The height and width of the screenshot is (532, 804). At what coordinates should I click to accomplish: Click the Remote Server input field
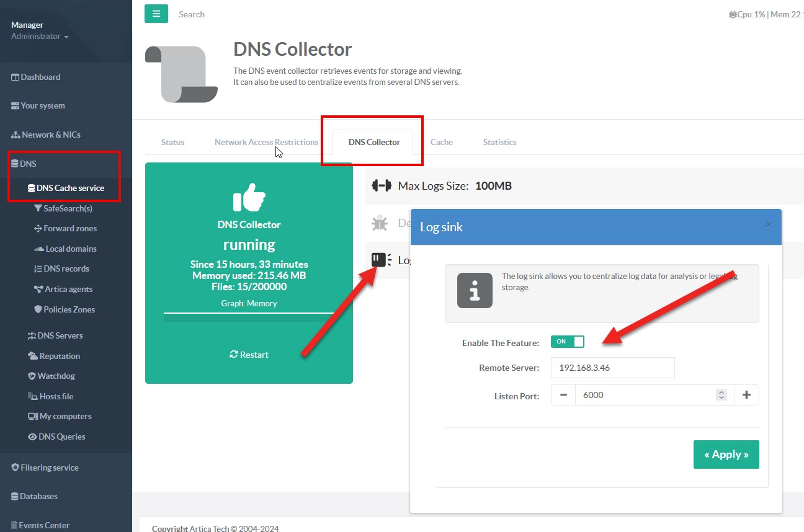pyautogui.click(x=612, y=368)
